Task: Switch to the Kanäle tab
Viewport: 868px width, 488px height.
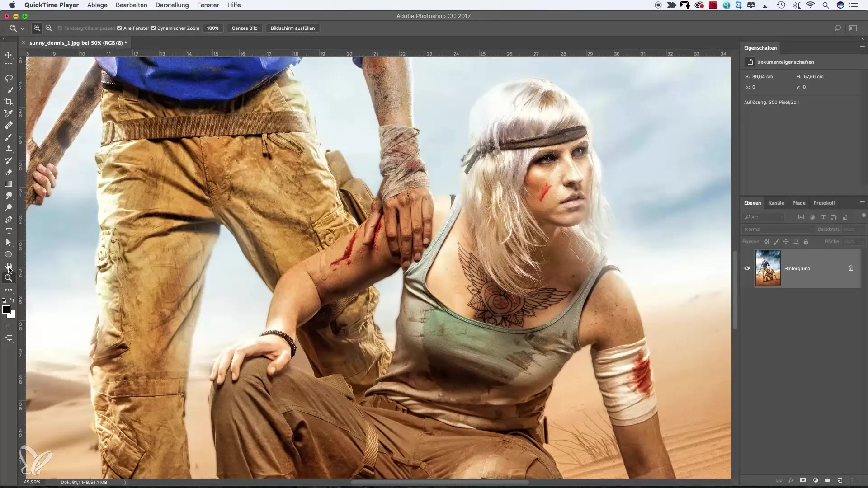Action: click(776, 203)
